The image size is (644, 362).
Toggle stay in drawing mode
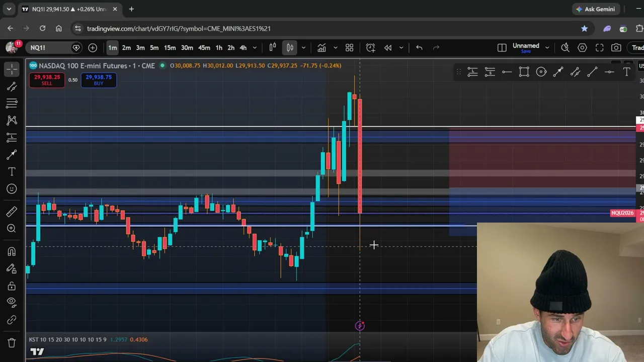point(12,268)
